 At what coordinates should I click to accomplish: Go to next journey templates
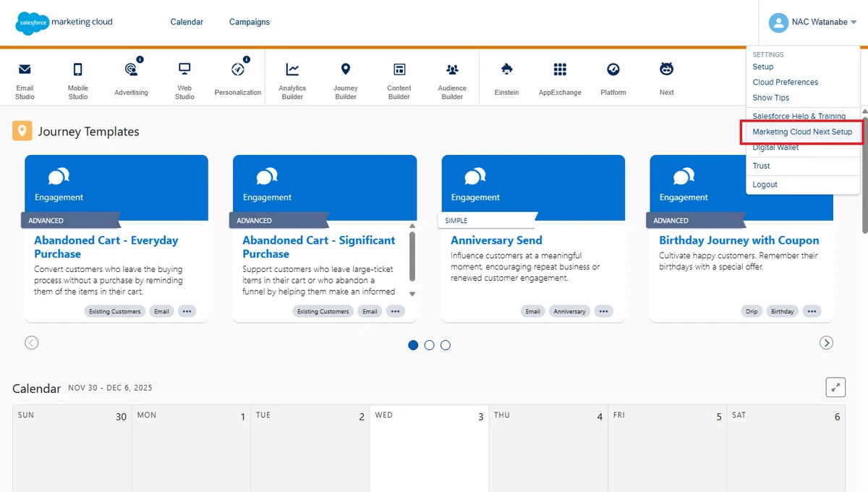(827, 343)
